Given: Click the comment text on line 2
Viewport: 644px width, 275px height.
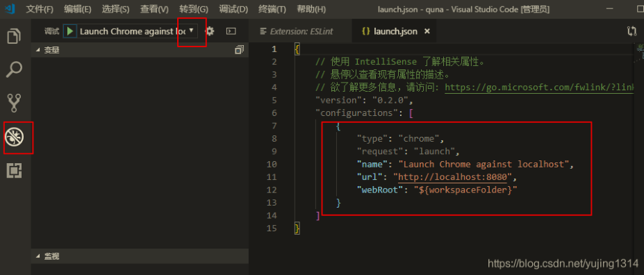Looking at the screenshot, I should (x=400, y=62).
